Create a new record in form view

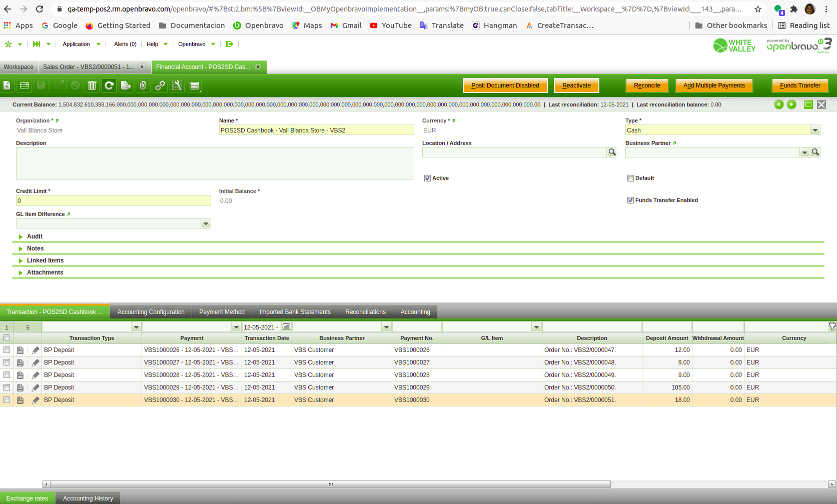[7, 85]
